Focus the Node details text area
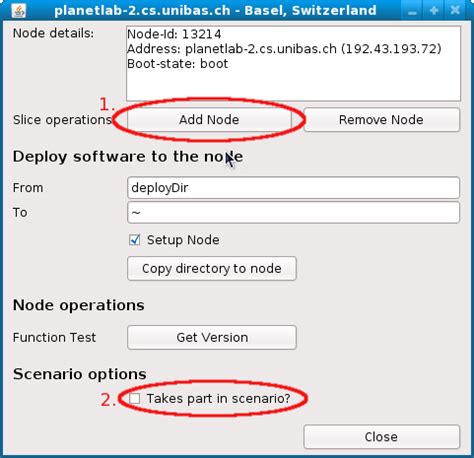Viewport: 474px width, 458px height. pos(293,63)
